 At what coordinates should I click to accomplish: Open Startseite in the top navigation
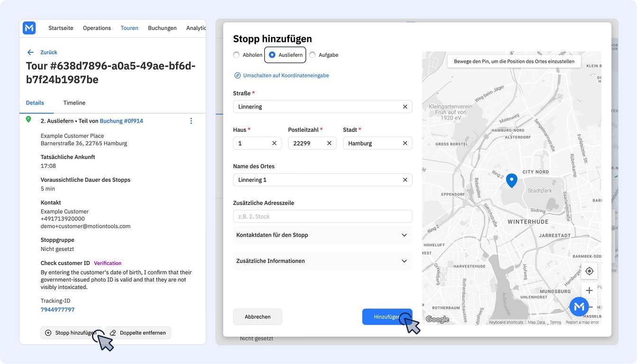(x=61, y=28)
